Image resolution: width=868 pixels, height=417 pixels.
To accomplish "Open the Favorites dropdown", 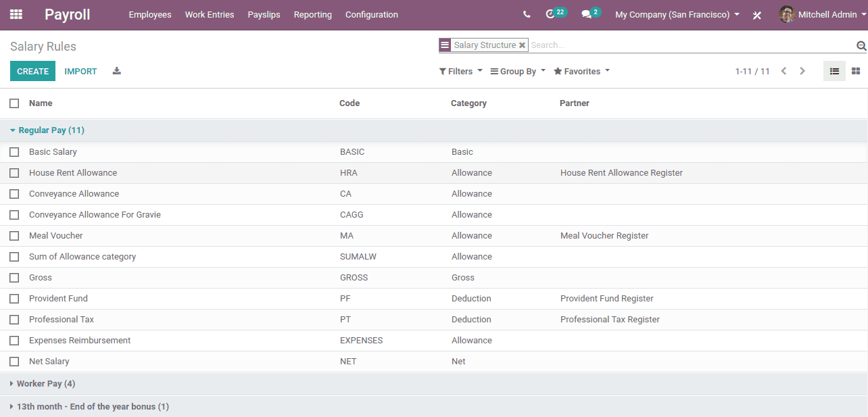I will 581,71.
